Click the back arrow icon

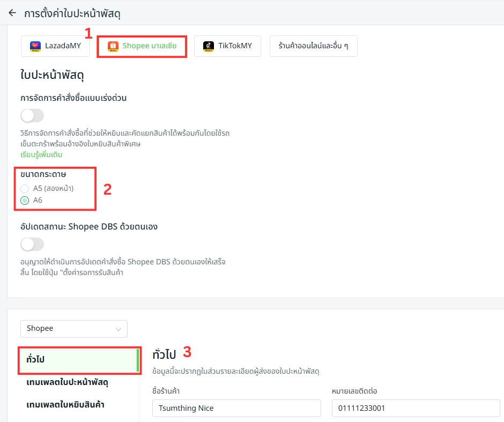click(12, 13)
